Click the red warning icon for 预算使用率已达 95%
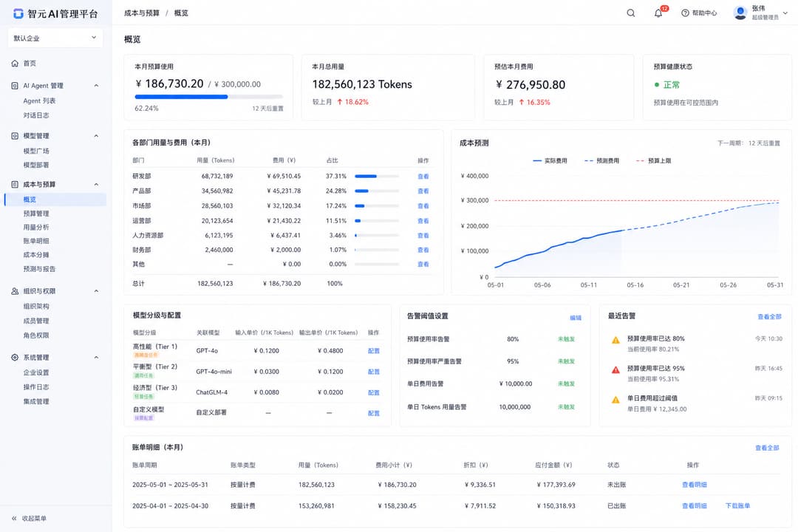The width and height of the screenshot is (798, 532). click(x=615, y=370)
